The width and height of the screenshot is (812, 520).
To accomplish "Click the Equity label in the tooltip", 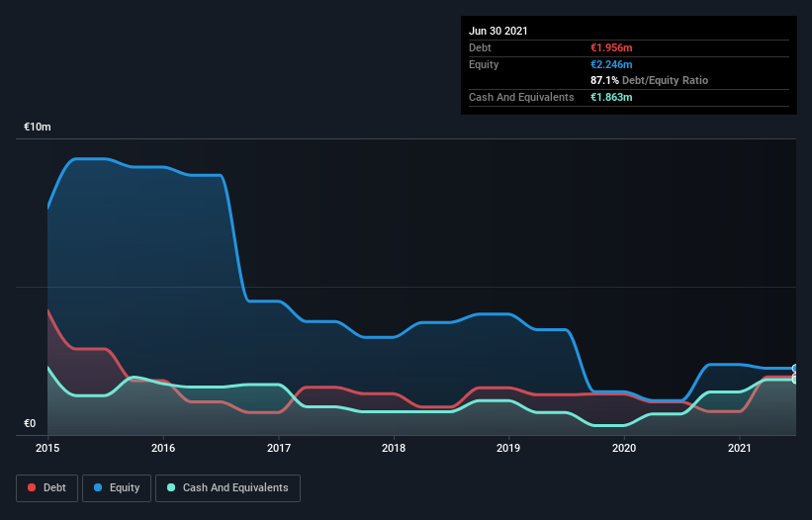I will tap(484, 64).
